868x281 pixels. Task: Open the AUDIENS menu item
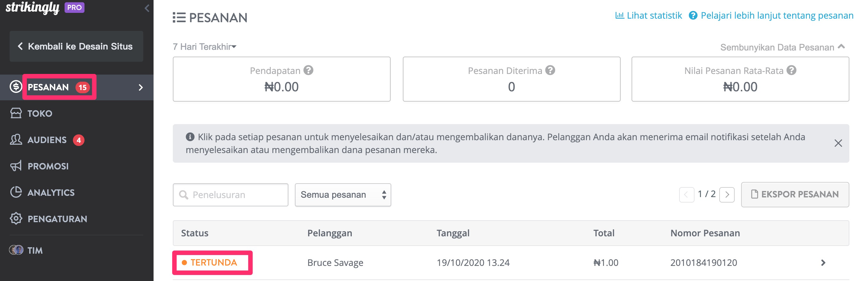(47, 140)
